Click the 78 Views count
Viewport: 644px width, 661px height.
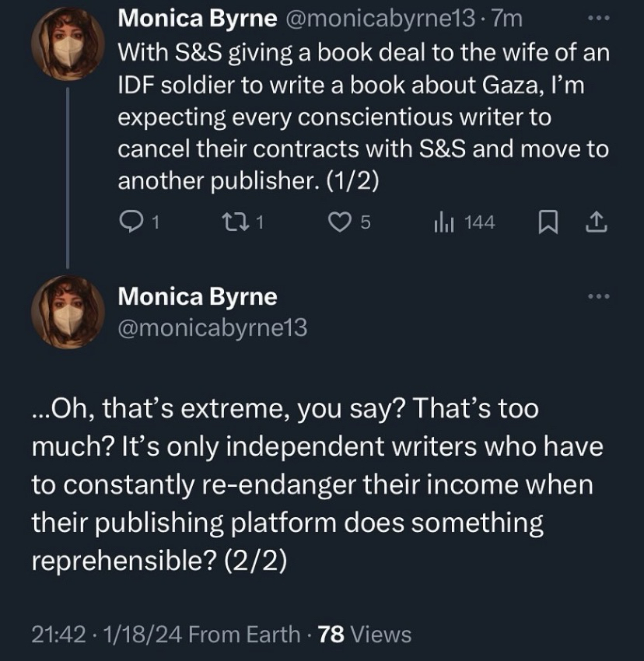pyautogui.click(x=364, y=634)
